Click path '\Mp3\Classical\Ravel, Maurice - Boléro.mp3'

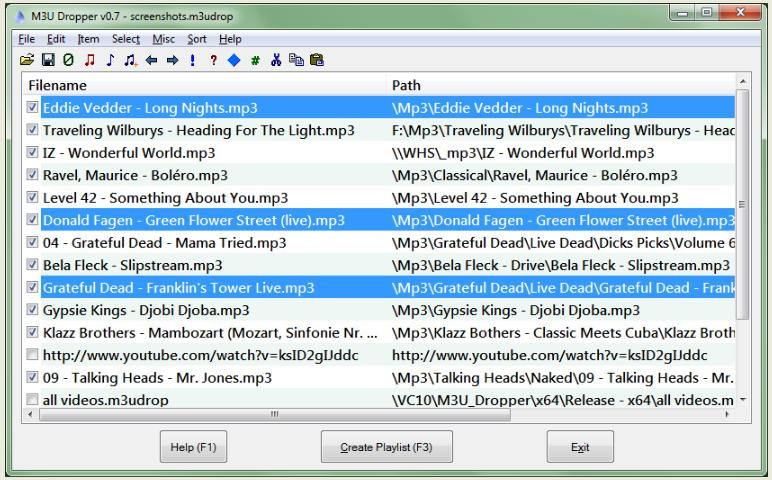pyautogui.click(x=535, y=175)
